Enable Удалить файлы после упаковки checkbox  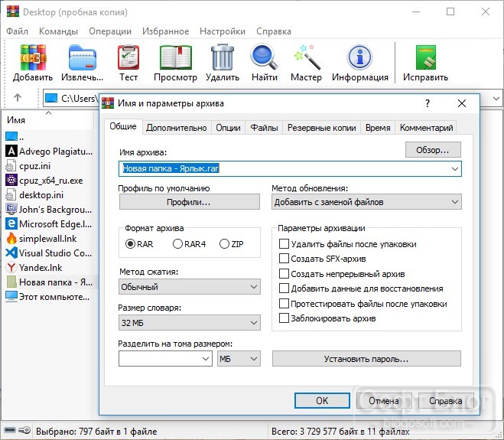(284, 244)
